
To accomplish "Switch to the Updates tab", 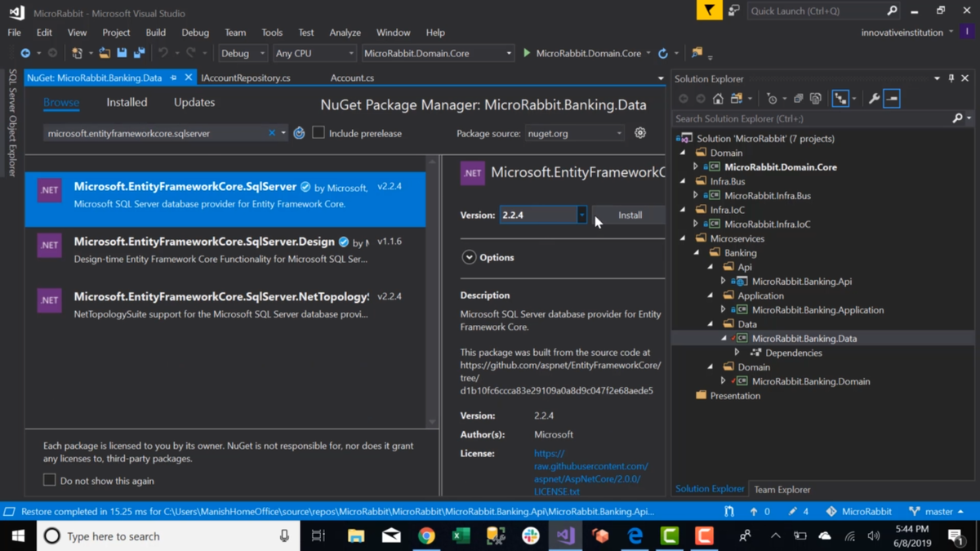I will (x=194, y=102).
